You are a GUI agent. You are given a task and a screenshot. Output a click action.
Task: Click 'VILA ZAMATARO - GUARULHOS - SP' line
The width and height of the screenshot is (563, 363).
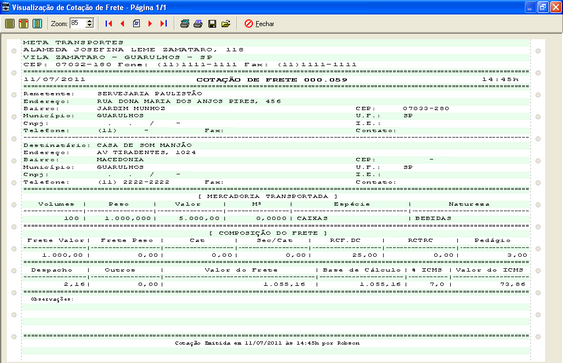click(118, 57)
